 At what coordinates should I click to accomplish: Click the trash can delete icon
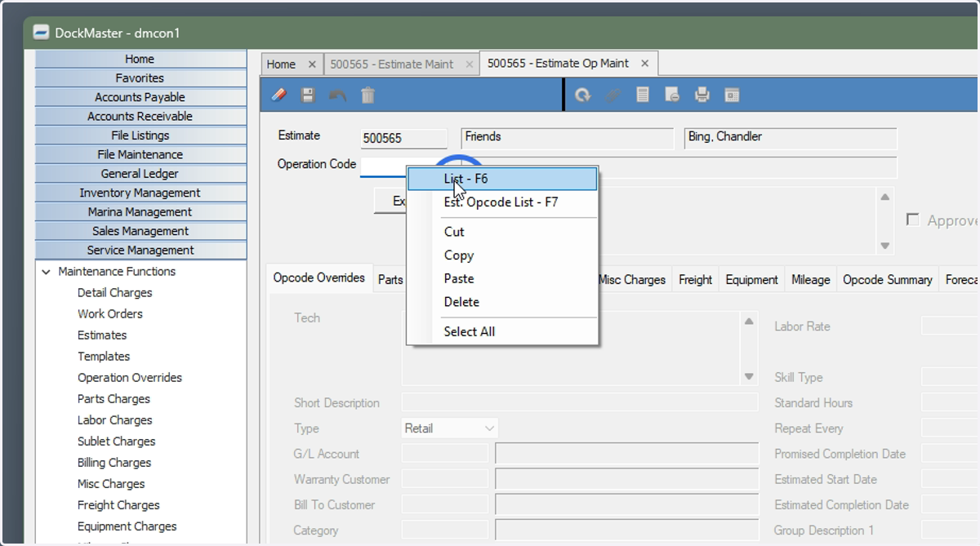368,95
